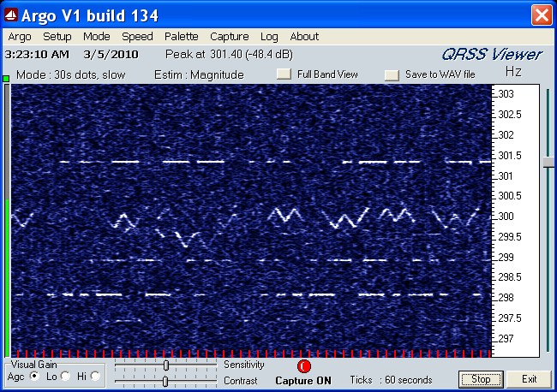Open the Log menu

(269, 37)
